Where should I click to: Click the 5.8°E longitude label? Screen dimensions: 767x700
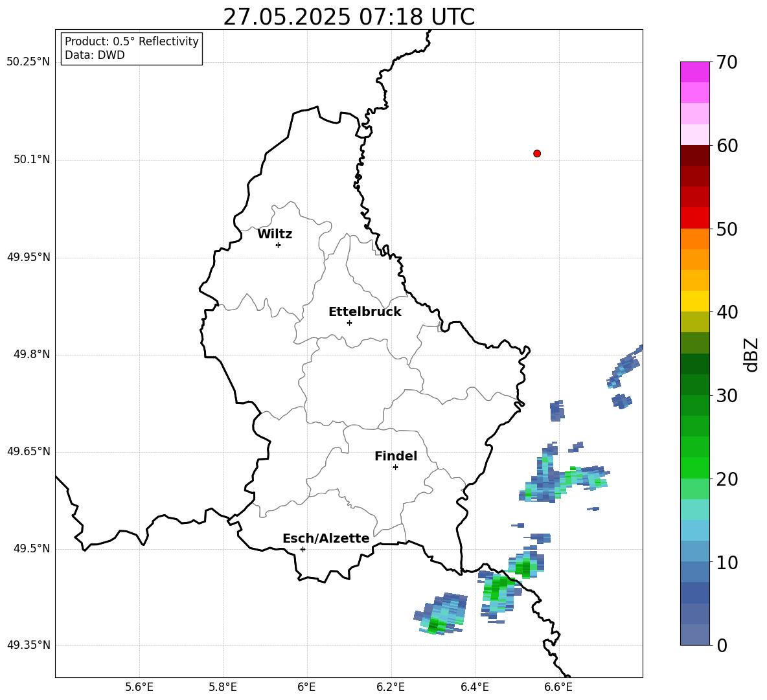click(223, 687)
